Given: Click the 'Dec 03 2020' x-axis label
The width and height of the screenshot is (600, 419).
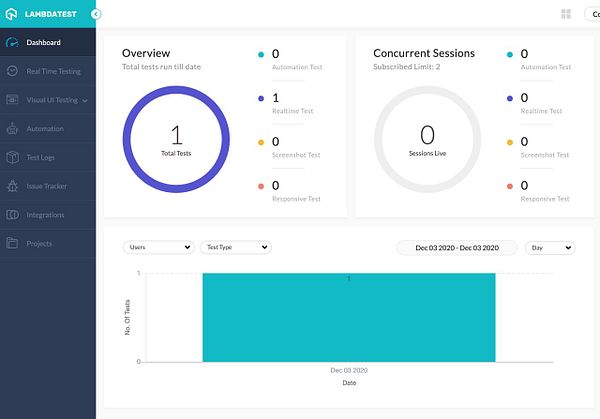Looking at the screenshot, I should 349,370.
